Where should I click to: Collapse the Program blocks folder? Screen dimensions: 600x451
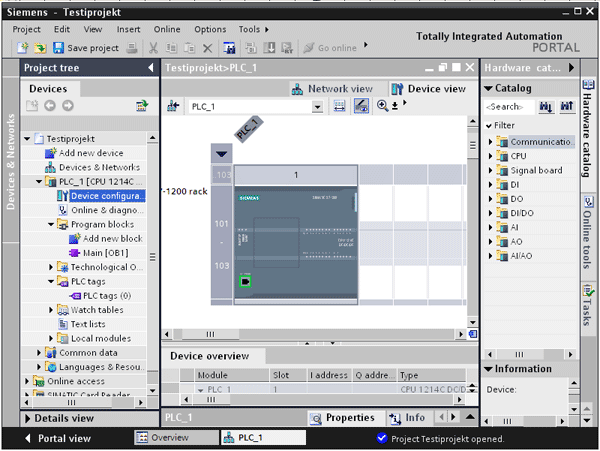pyautogui.click(x=51, y=225)
